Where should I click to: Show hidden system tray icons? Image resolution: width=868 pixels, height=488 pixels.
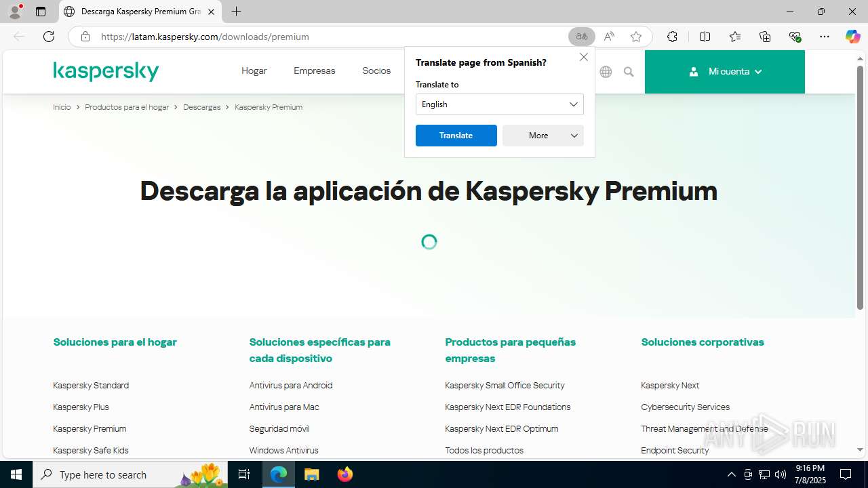coord(731,474)
